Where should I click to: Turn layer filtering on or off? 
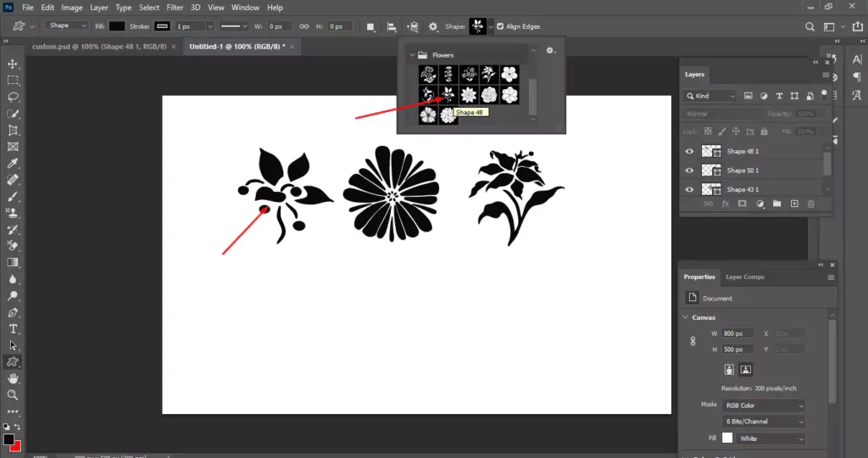point(824,94)
